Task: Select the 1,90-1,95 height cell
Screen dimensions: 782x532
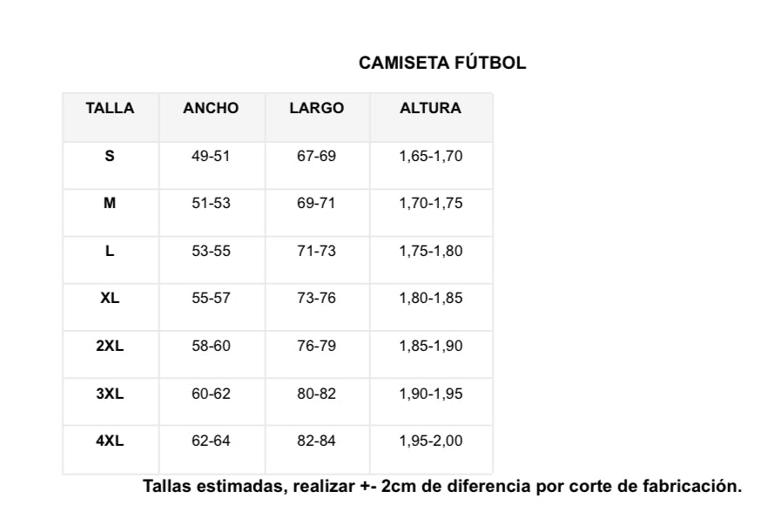Action: click(430, 394)
